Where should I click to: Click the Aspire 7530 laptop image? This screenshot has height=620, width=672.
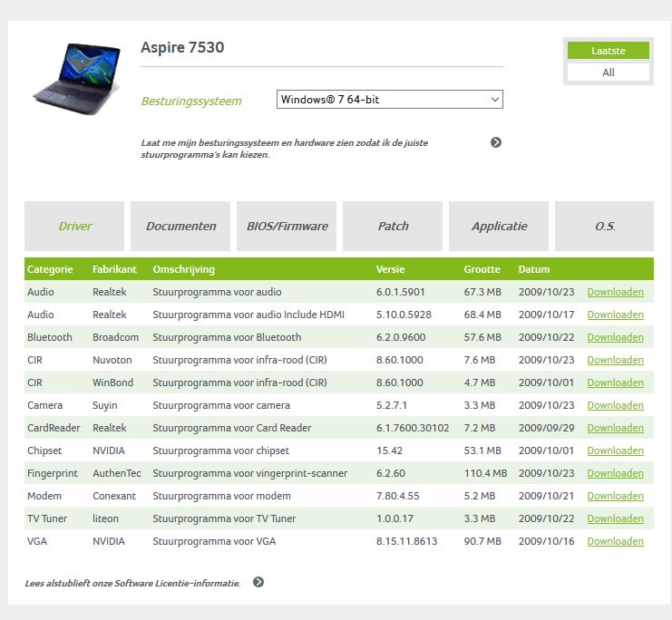tap(76, 79)
